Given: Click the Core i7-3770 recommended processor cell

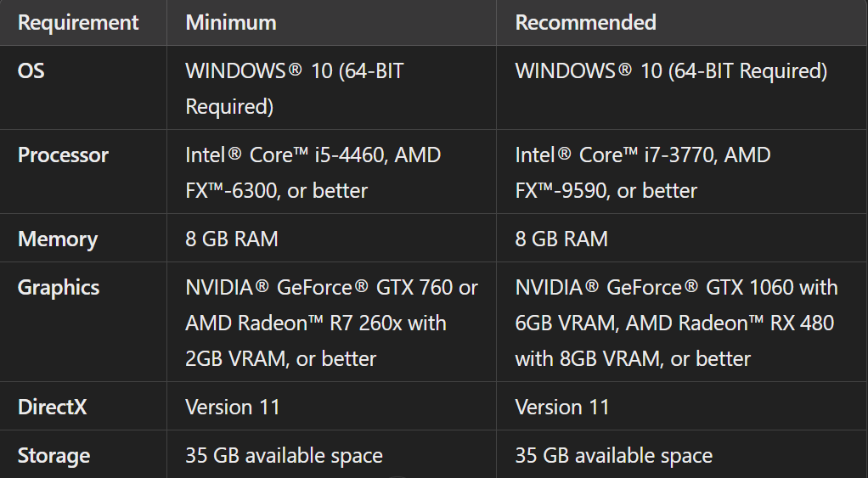Looking at the screenshot, I should pos(643,172).
